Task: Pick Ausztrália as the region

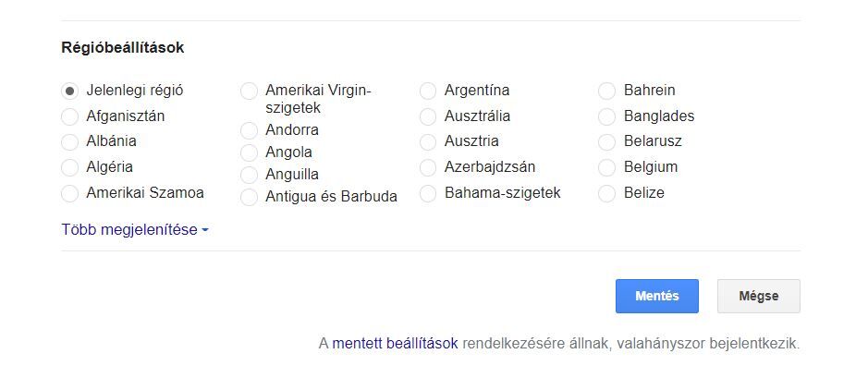Action: pos(428,116)
